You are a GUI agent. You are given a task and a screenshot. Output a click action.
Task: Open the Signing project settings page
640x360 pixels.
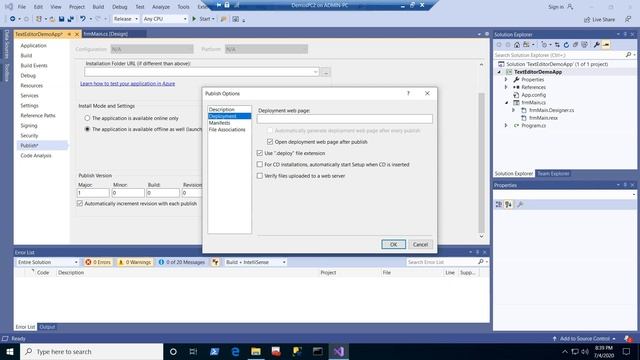(29, 125)
